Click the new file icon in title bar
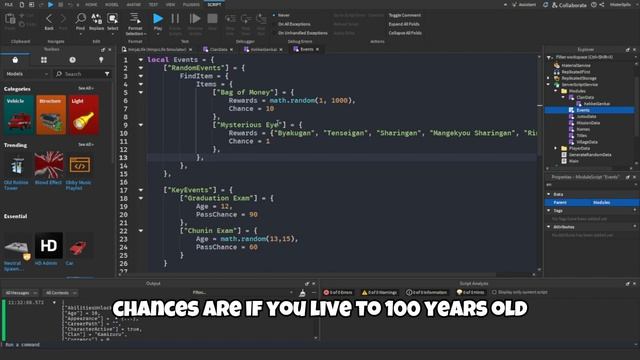 click(x=22, y=4)
